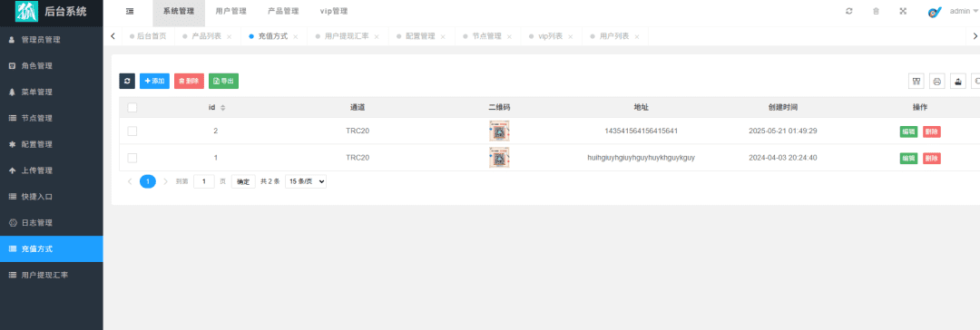Click the page number input field
The width and height of the screenshot is (980, 330).
point(204,181)
